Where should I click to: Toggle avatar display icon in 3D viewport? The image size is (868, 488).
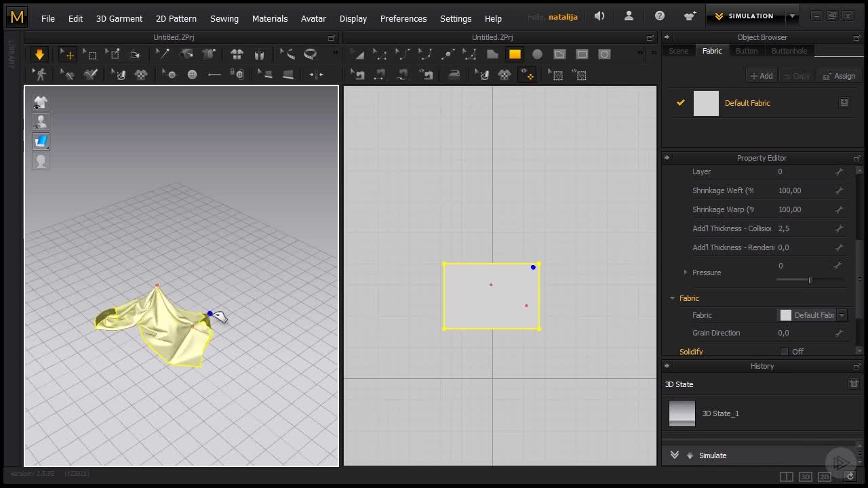tap(41, 122)
